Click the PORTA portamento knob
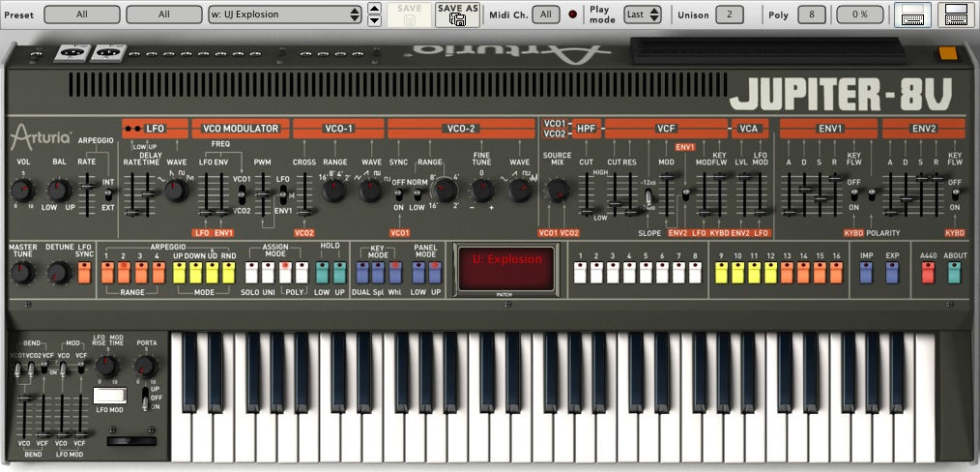980x472 pixels. 146,368
